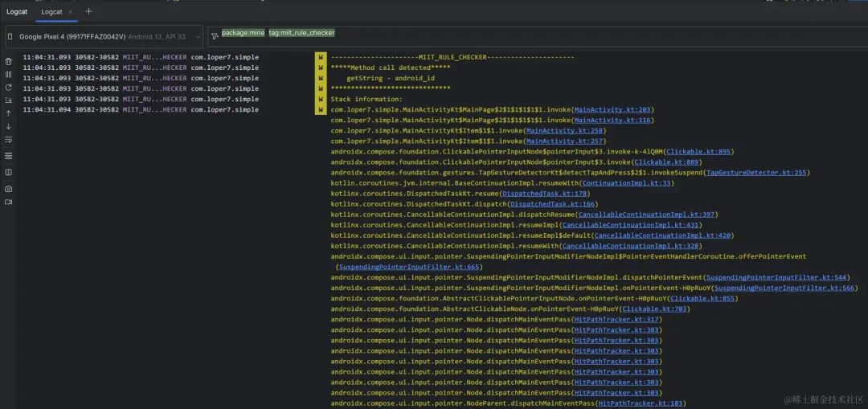The height and width of the screenshot is (409, 868).
Task: Select the BaseContinuationImpl.resumeWith stack line
Action: (502, 183)
